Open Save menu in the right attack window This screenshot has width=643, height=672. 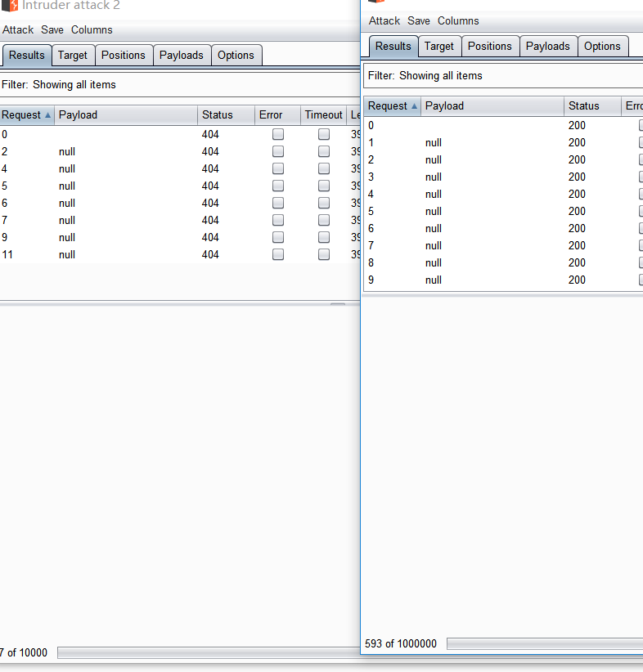pyautogui.click(x=419, y=21)
